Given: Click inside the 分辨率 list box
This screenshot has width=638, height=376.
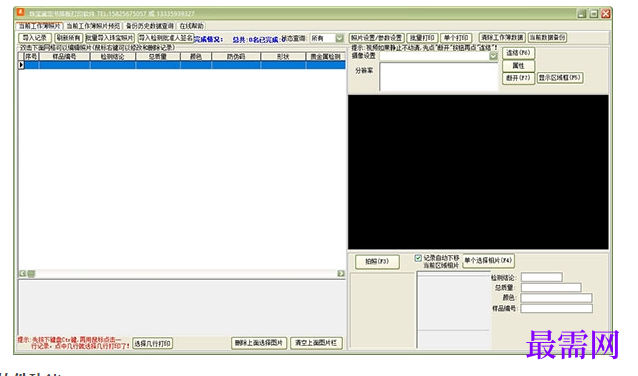Looking at the screenshot, I should click(x=439, y=77).
